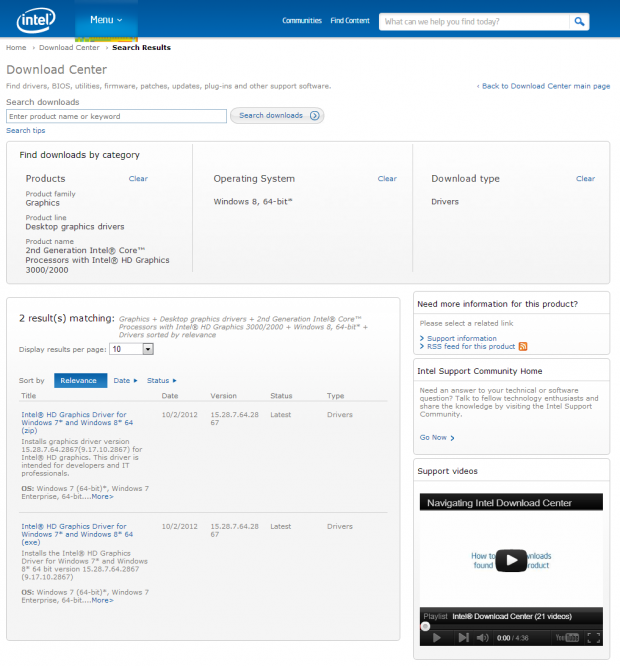This screenshot has height=666, width=620.
Task: Click the Type column header
Action: 335,396
